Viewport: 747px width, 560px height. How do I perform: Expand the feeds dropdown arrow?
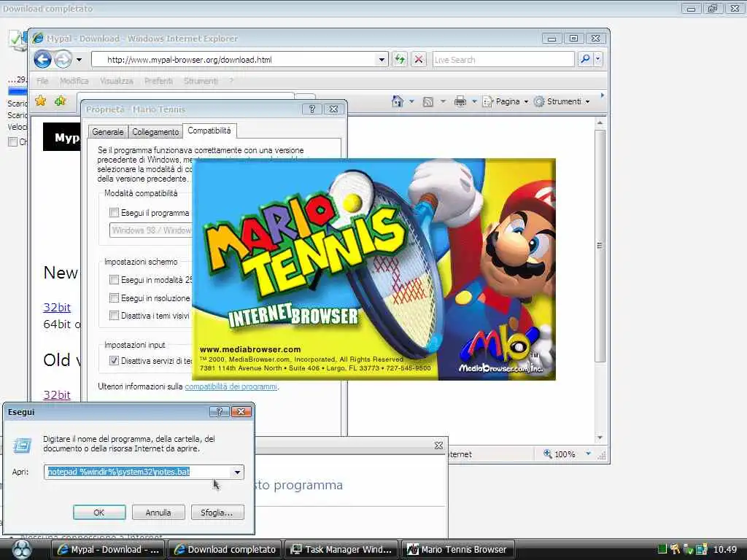pyautogui.click(x=443, y=101)
